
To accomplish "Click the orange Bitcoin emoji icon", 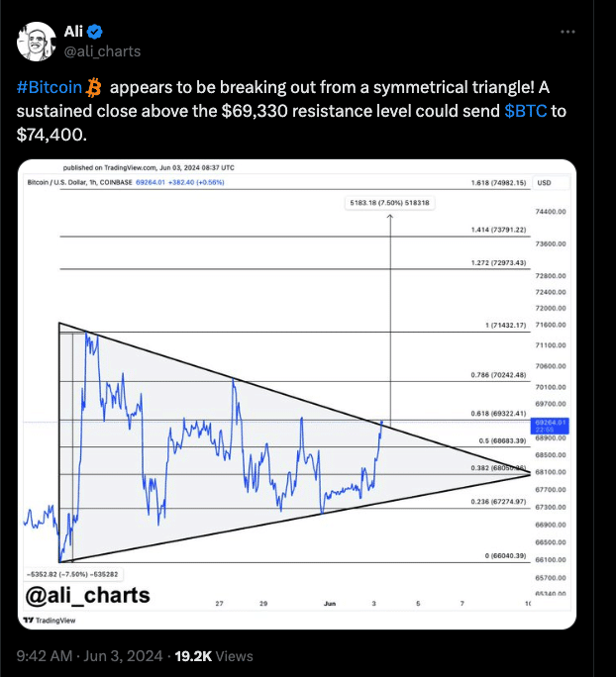I will [x=93, y=87].
